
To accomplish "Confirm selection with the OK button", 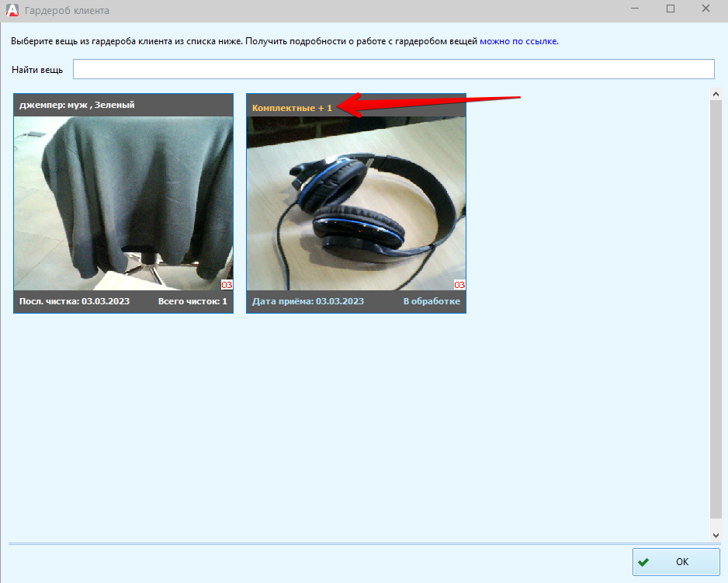I will pos(676,562).
